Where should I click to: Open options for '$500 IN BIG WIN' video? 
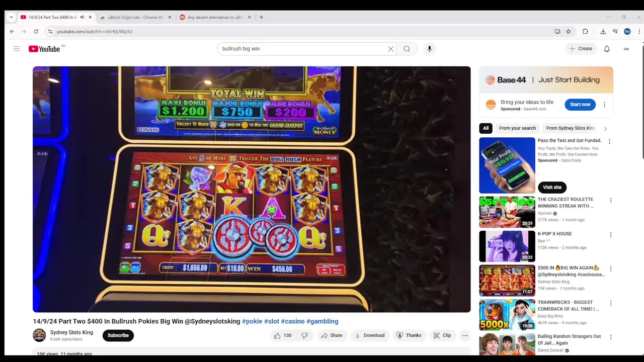(611, 269)
